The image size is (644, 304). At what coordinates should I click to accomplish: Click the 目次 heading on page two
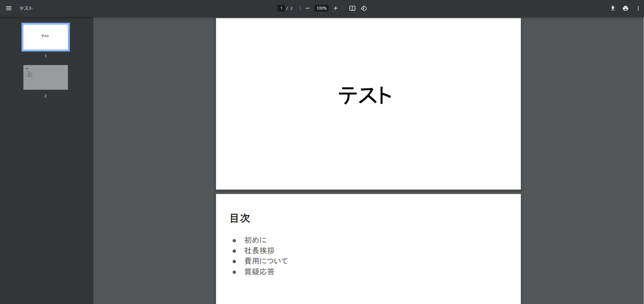coord(240,218)
